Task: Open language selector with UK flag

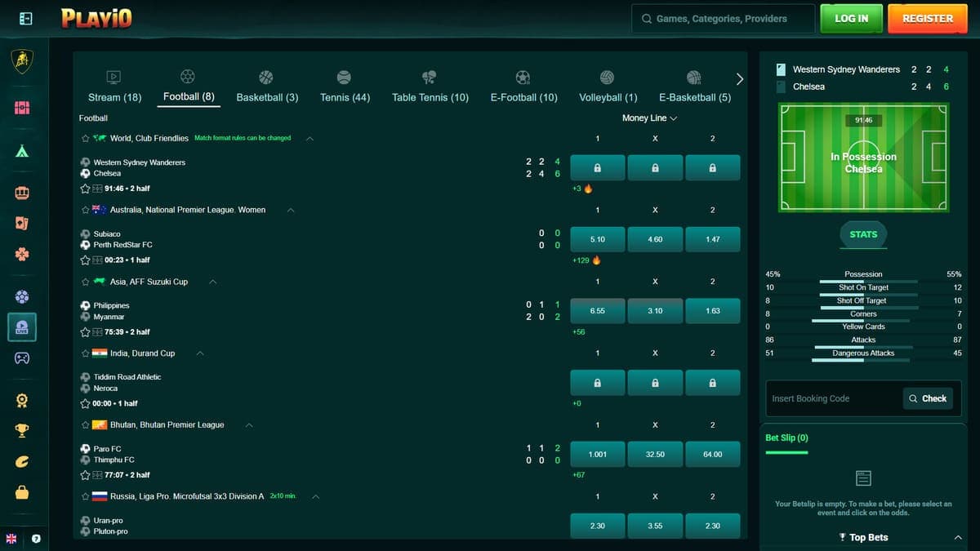Action: pyautogui.click(x=11, y=539)
